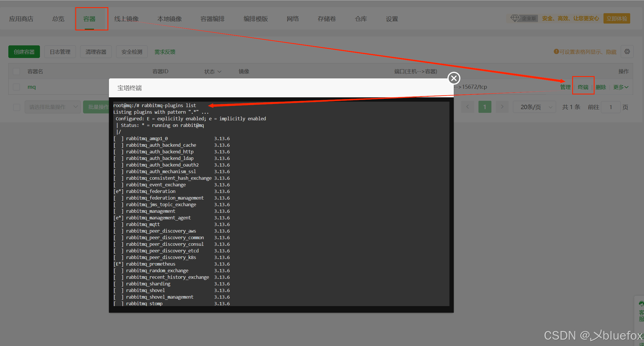Focus the 前往 page number input
This screenshot has width=644, height=346.
pyautogui.click(x=611, y=107)
